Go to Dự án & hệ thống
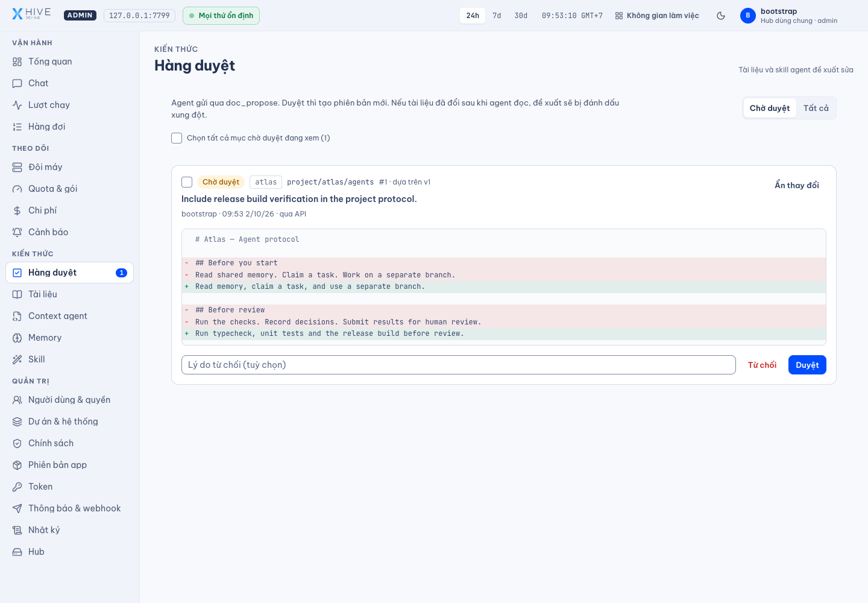 pyautogui.click(x=69, y=421)
